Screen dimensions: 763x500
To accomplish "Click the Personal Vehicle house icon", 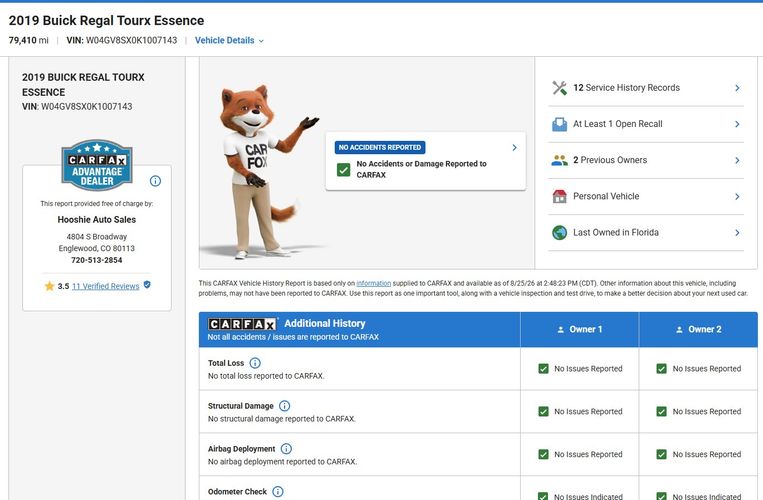I will coord(560,196).
